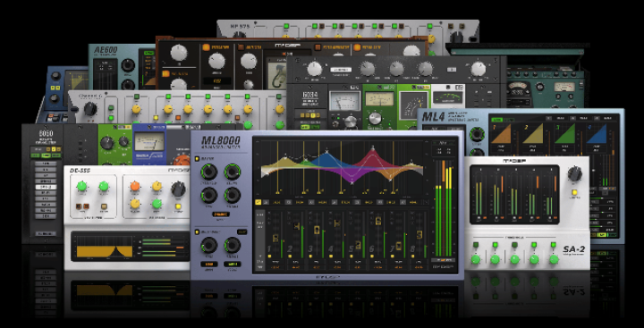Click the orange knob behind DE-555 in the 6060 strip

[181, 160]
